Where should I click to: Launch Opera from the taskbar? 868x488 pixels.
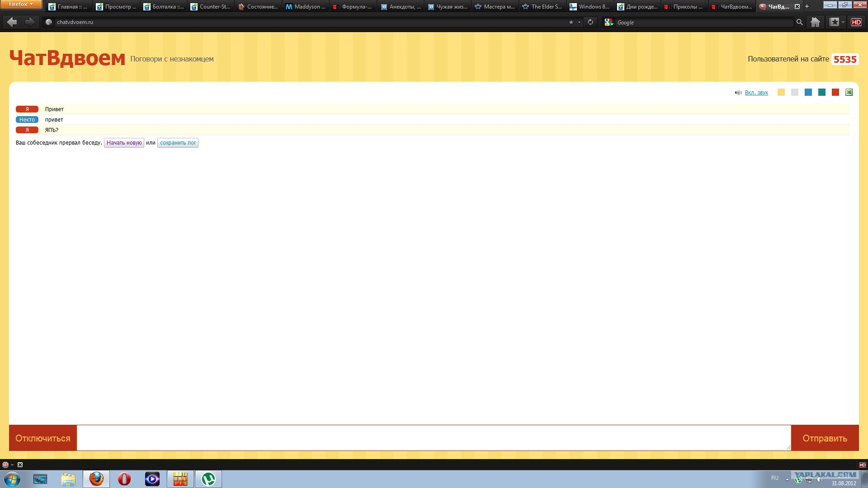click(x=124, y=479)
